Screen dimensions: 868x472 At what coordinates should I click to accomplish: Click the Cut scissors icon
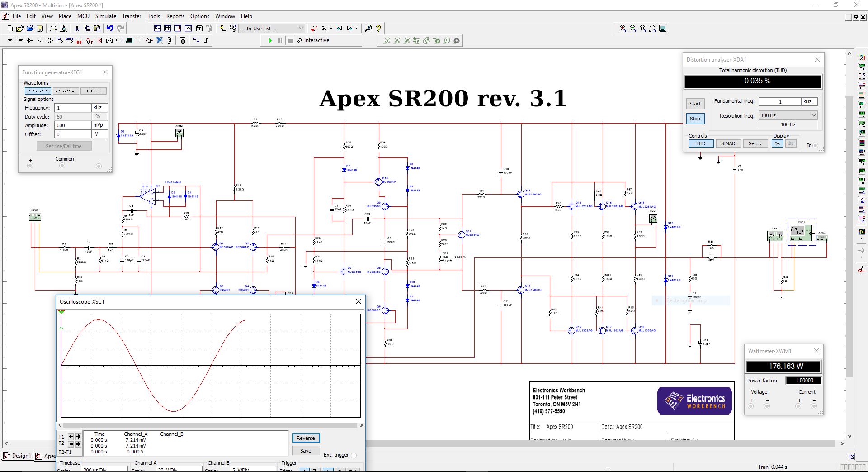pos(77,28)
